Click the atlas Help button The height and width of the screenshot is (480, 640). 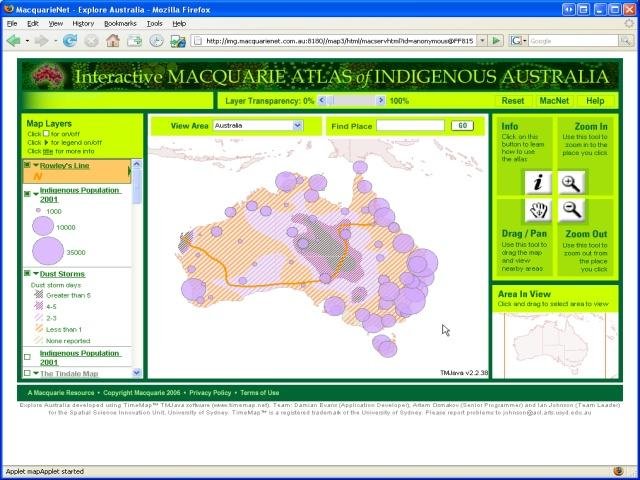coord(595,101)
